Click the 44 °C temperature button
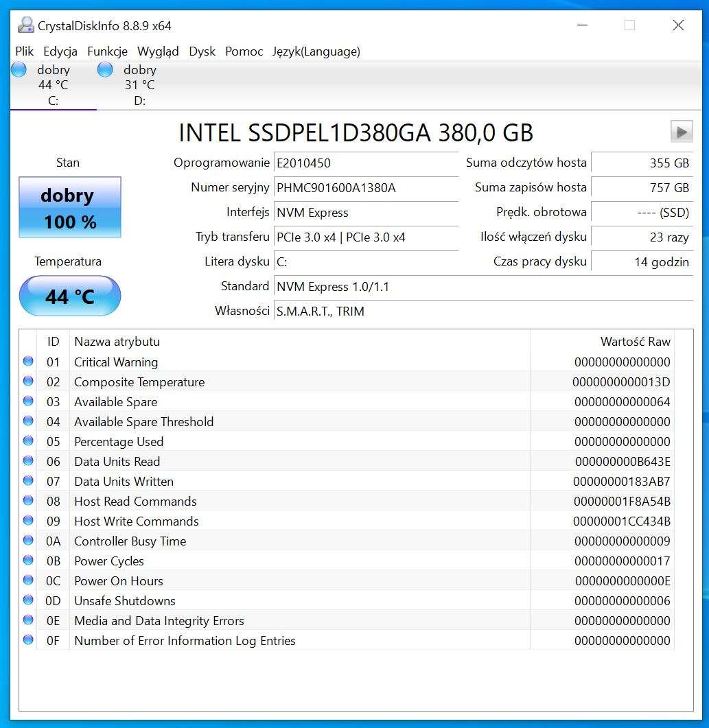 click(69, 296)
